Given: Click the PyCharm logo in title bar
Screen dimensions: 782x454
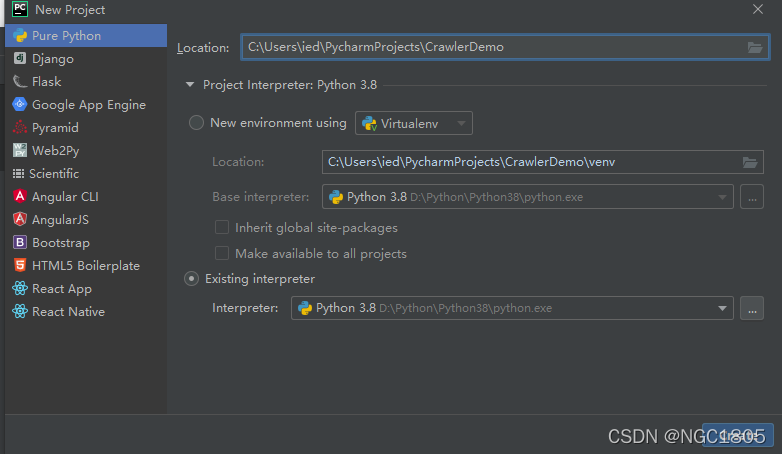Looking at the screenshot, I should tap(19, 9).
